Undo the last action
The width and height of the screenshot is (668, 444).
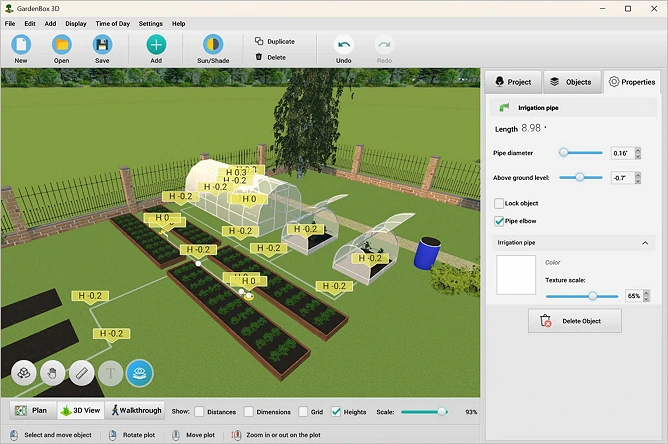coord(344,45)
